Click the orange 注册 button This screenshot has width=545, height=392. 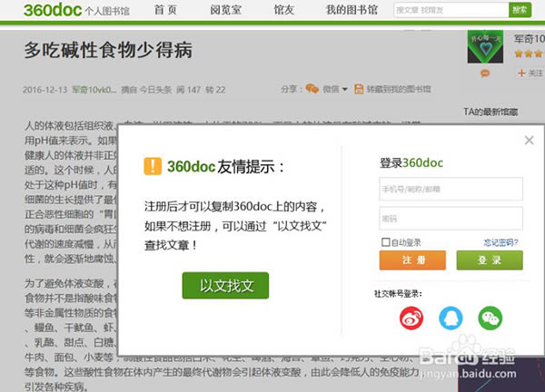coord(412,260)
